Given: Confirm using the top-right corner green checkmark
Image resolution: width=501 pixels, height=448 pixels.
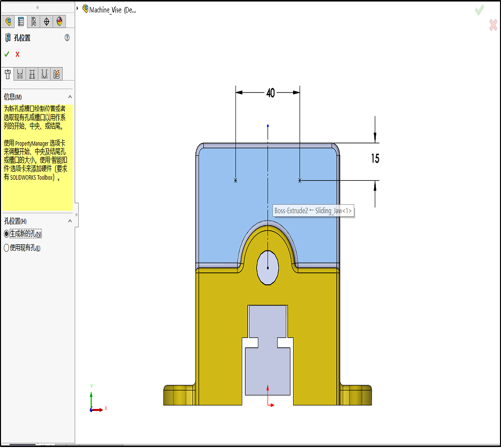Looking at the screenshot, I should [479, 10].
